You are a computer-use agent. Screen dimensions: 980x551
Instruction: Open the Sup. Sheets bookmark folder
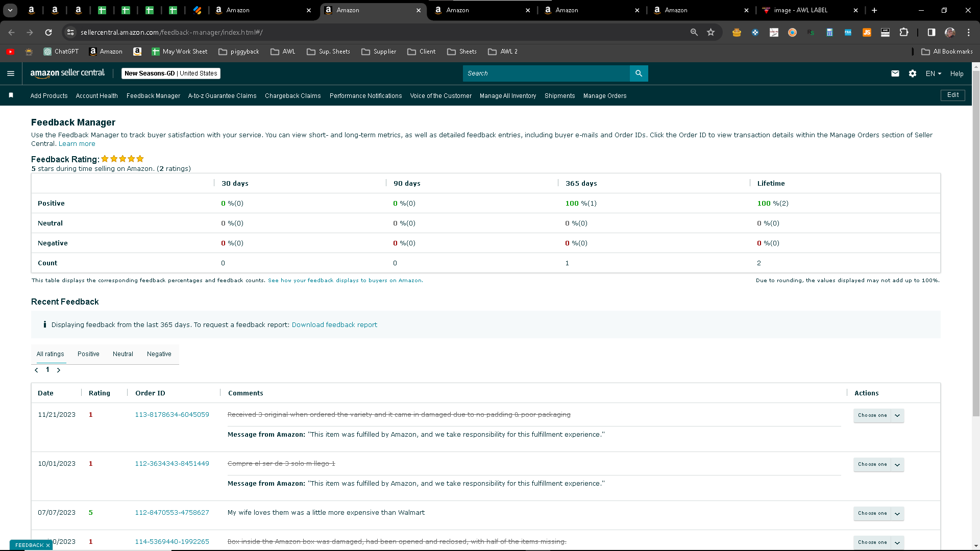(x=328, y=52)
